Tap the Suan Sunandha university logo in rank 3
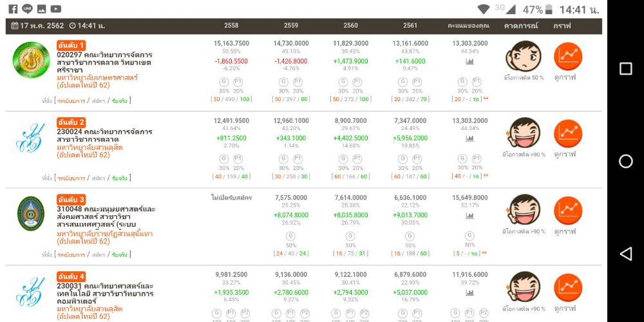 (31, 214)
